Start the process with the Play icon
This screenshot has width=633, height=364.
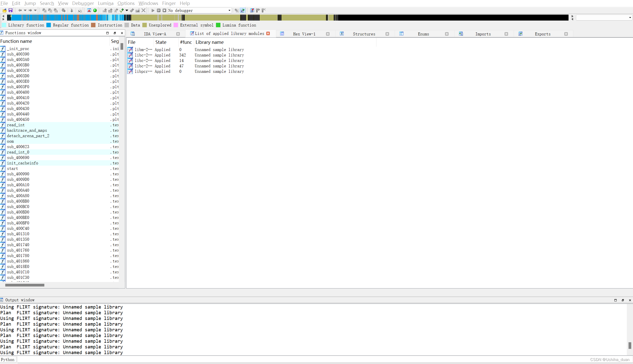[153, 10]
